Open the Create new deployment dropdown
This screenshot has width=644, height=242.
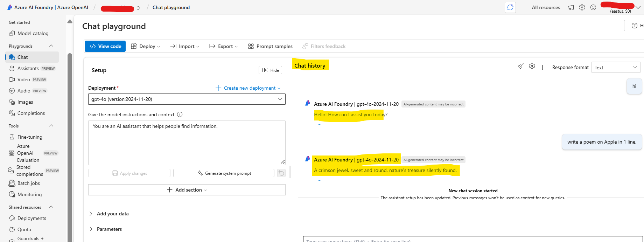coord(248,88)
